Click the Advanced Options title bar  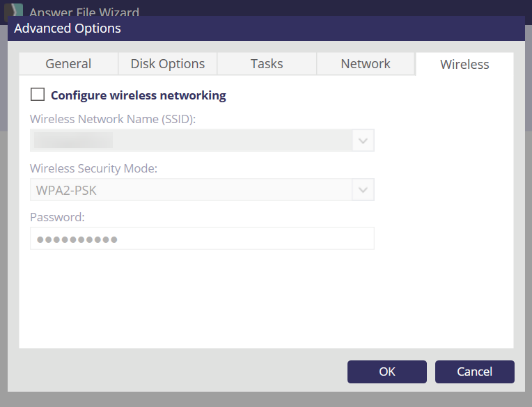[x=265, y=29]
